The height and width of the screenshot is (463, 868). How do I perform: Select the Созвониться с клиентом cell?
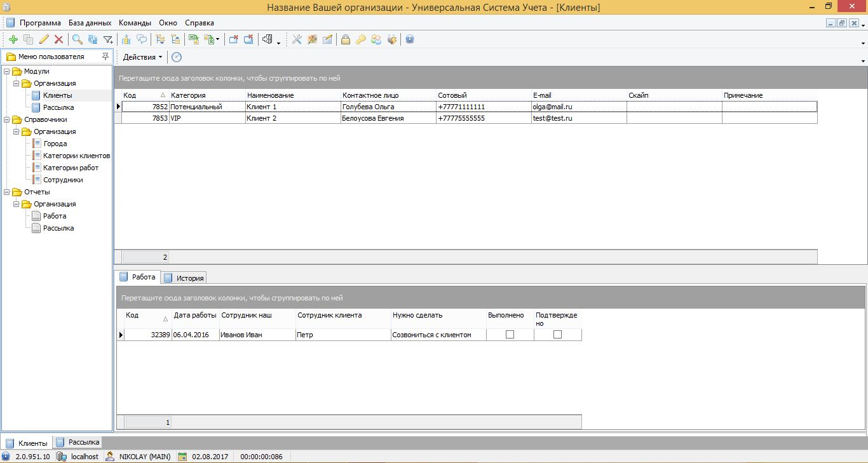point(438,335)
